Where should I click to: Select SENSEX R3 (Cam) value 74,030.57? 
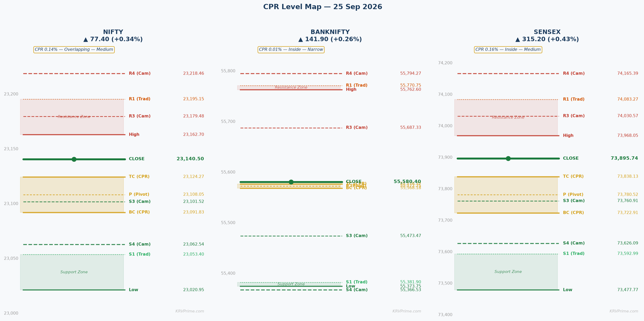(628, 116)
